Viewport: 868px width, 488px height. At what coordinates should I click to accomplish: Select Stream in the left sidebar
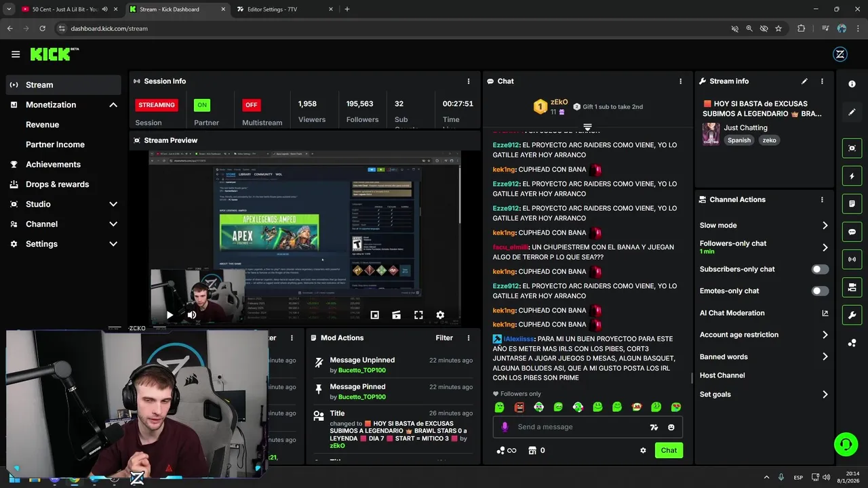pos(64,85)
